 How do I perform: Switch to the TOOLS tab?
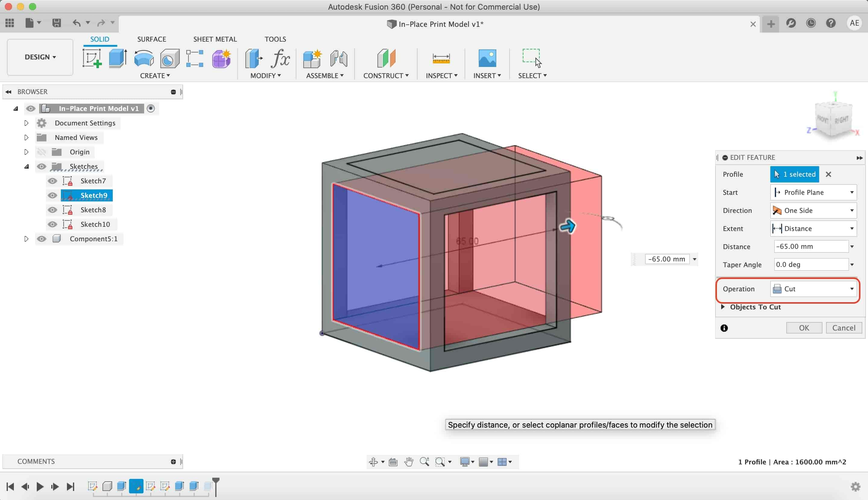pyautogui.click(x=275, y=39)
